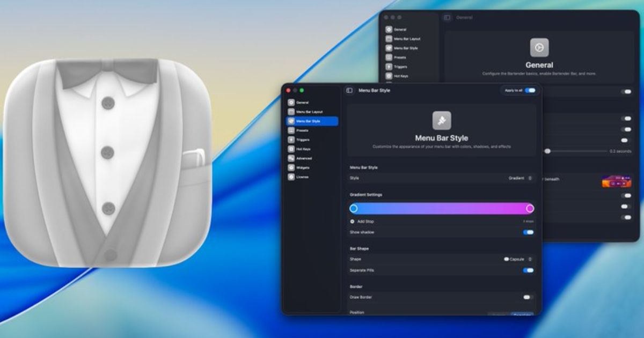Image resolution: width=644 pixels, height=338 pixels.
Task: Click the plus icon next to Add Stop
Action: [353, 221]
